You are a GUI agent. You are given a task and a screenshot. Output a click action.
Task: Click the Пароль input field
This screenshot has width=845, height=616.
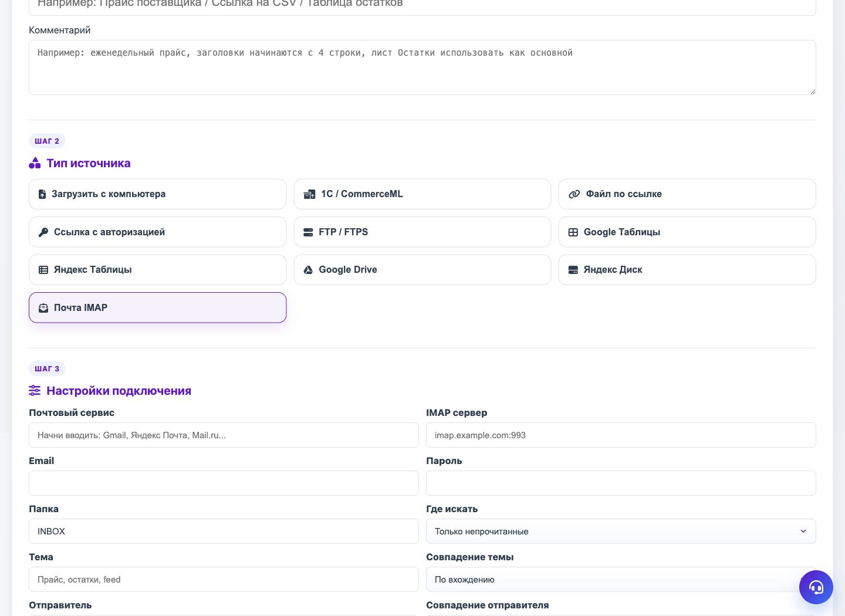[x=621, y=483]
